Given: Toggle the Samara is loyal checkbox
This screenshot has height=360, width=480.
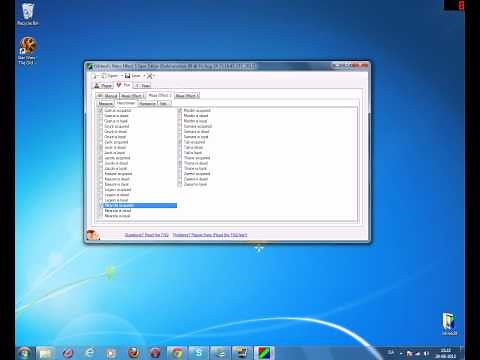Looking at the screenshot, I should click(180, 137).
